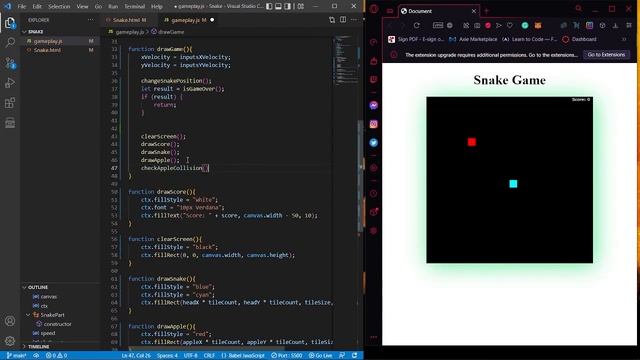Image resolution: width=640 pixels, height=360 pixels.
Task: Switch to gameplay.js editor tab
Action: click(189, 20)
